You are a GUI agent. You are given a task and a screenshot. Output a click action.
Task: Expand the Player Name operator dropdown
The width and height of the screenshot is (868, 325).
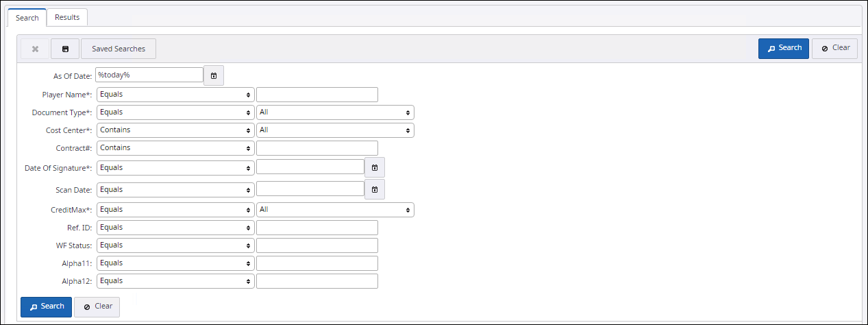[x=175, y=95]
